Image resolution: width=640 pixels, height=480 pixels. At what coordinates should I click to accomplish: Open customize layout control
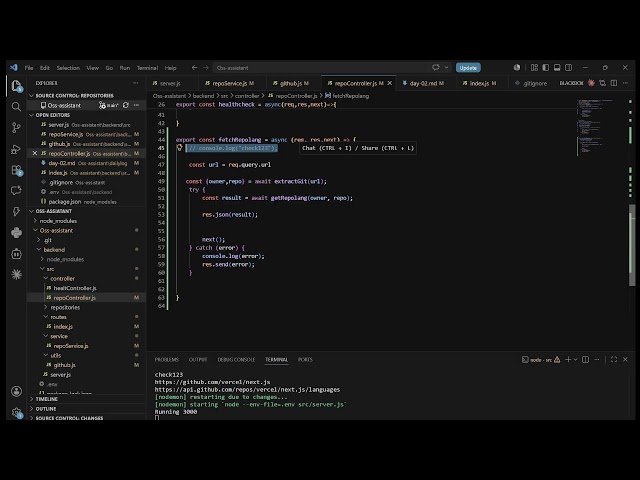pyautogui.click(x=534, y=68)
